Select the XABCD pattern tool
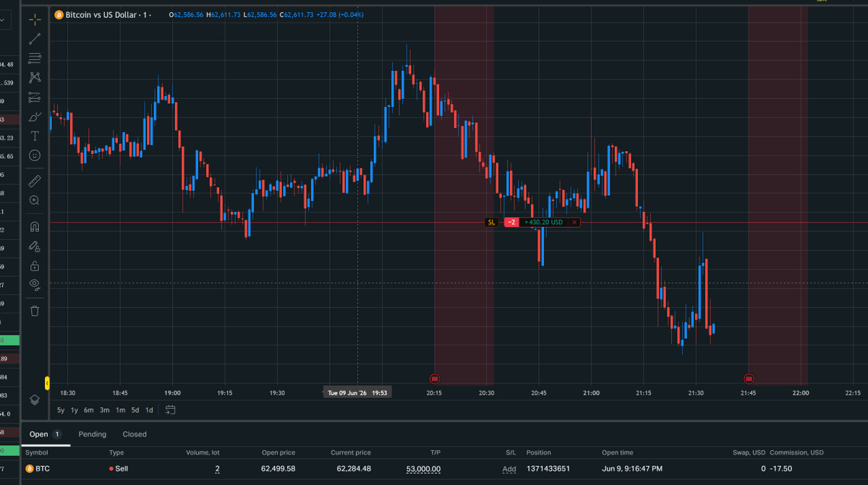Screen dimensions: 868x485 (x=35, y=77)
